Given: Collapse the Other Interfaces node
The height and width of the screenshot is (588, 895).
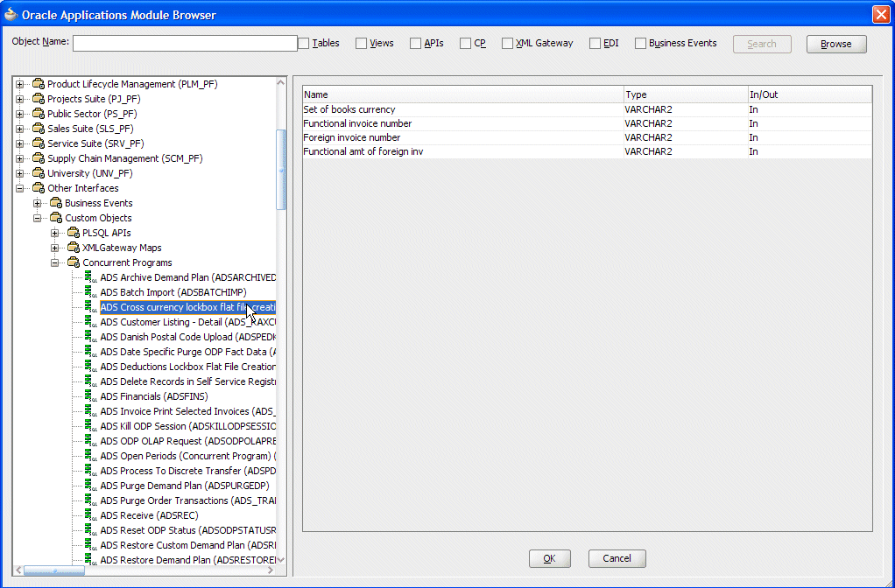Looking at the screenshot, I should coord(20,188).
